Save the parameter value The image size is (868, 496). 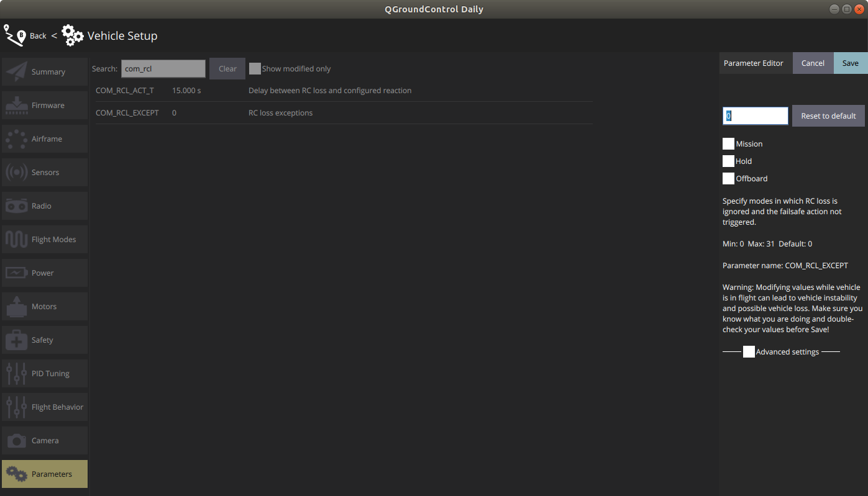[x=851, y=63]
